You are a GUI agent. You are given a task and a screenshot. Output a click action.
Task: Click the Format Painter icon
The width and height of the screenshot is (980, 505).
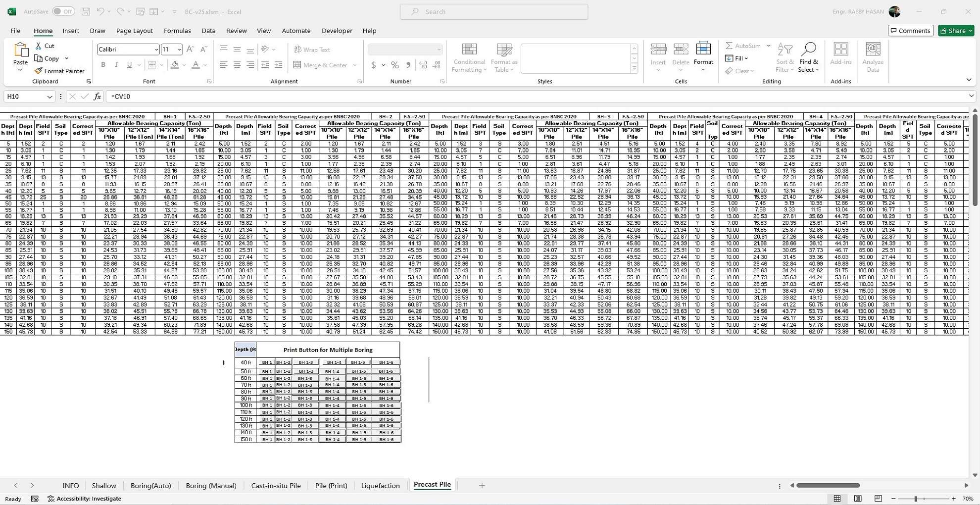(x=39, y=71)
